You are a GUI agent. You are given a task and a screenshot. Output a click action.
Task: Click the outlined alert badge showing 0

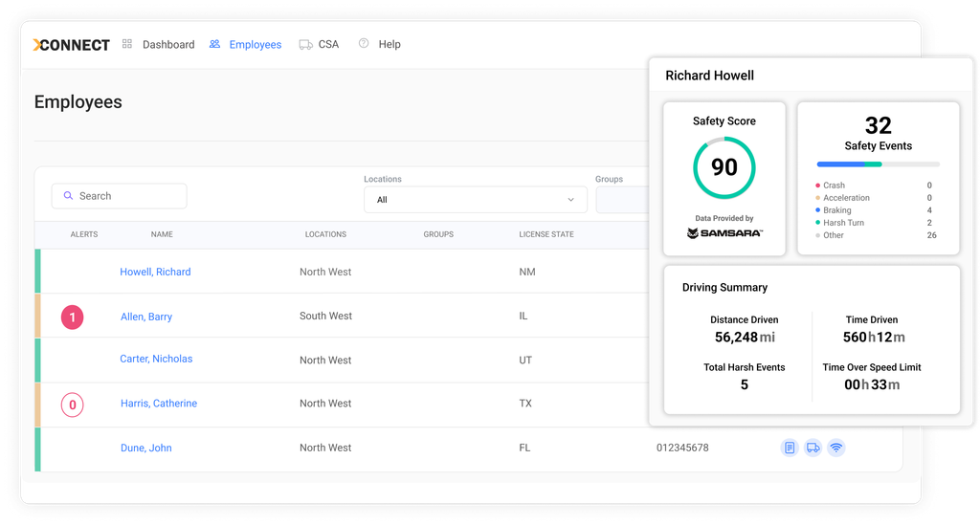pyautogui.click(x=72, y=405)
